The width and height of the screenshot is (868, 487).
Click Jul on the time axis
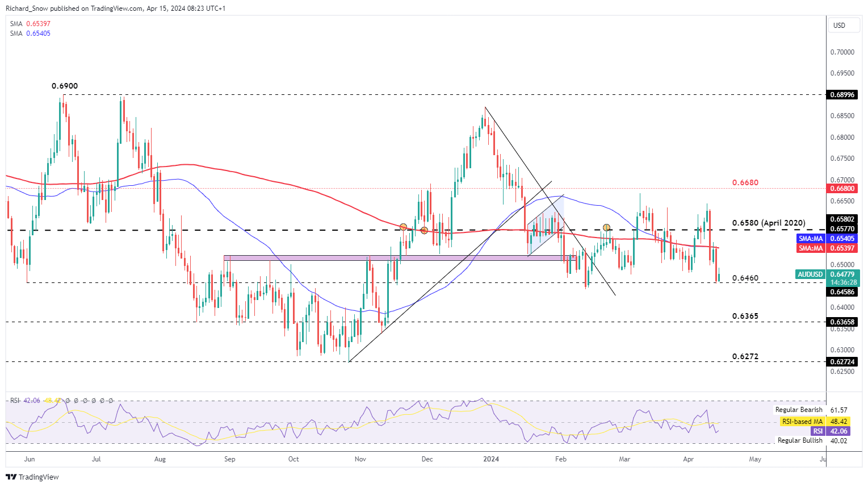pyautogui.click(x=96, y=459)
